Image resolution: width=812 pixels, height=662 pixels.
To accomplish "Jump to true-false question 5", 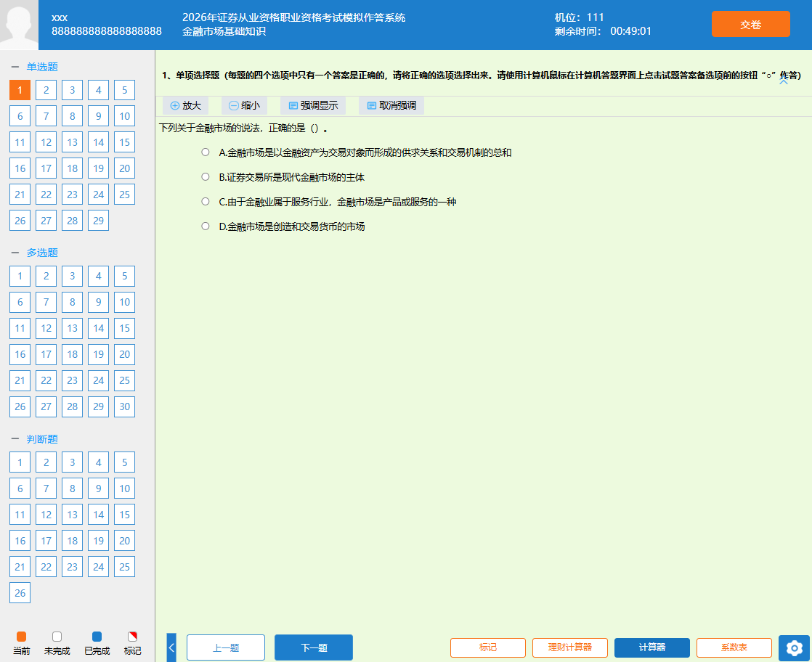I will pyautogui.click(x=125, y=462).
